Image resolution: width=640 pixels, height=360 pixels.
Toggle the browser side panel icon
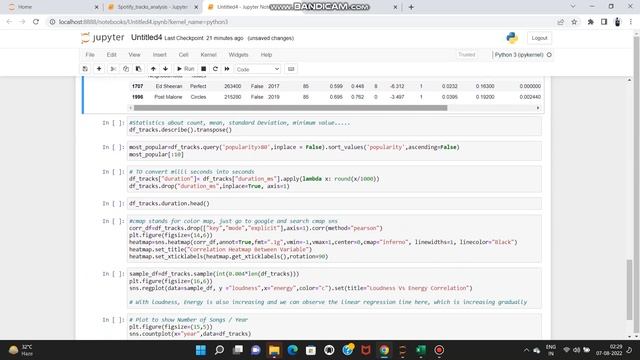click(604, 22)
